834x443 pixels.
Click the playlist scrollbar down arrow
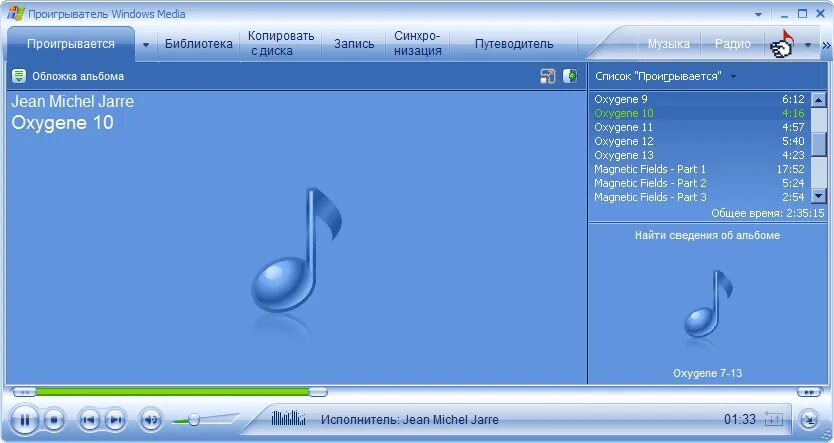[818, 196]
